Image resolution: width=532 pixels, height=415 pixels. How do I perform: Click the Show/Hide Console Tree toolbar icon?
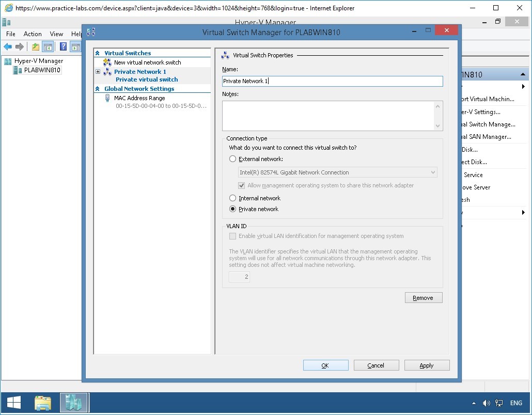coord(47,46)
